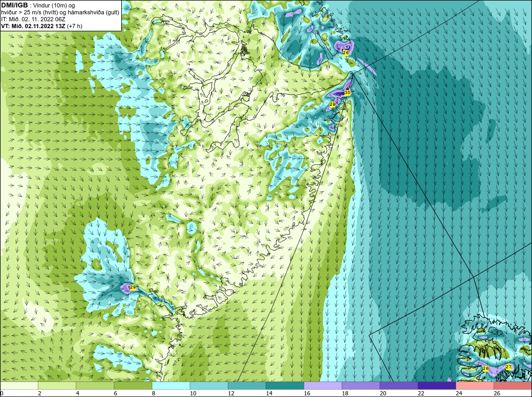Select the pale cream 0–2 legend swatch
532x397 pixels.
pos(19,385)
